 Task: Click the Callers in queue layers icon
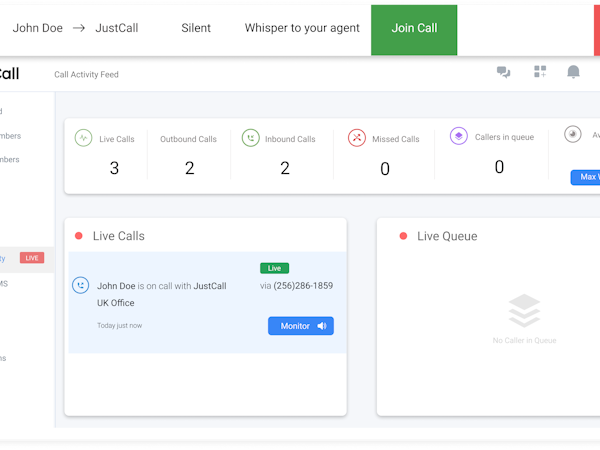click(458, 136)
